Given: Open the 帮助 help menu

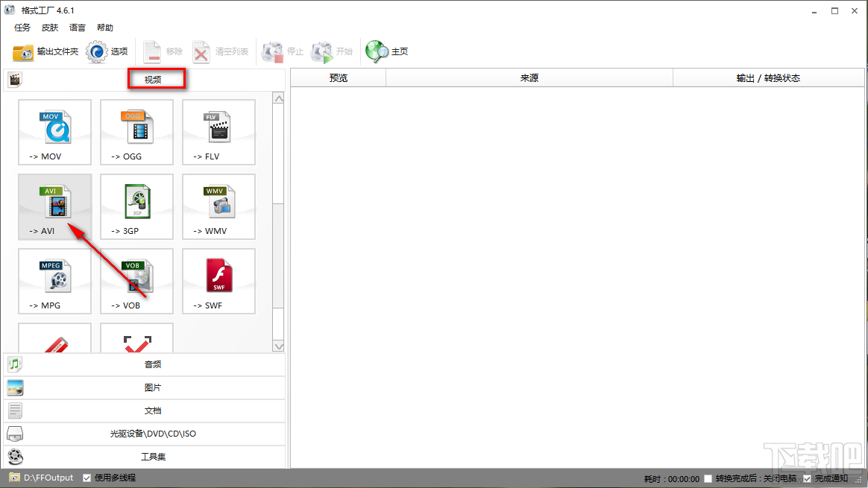Looking at the screenshot, I should point(104,28).
